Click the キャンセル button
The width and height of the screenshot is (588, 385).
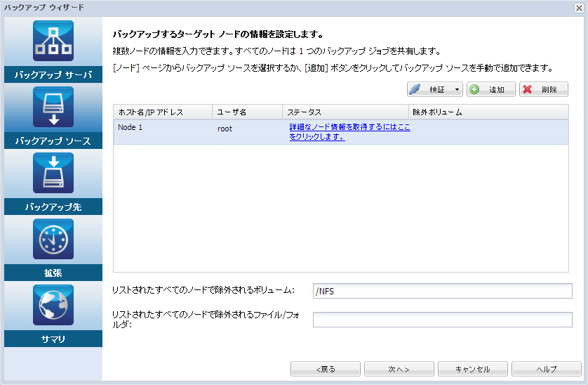473,370
